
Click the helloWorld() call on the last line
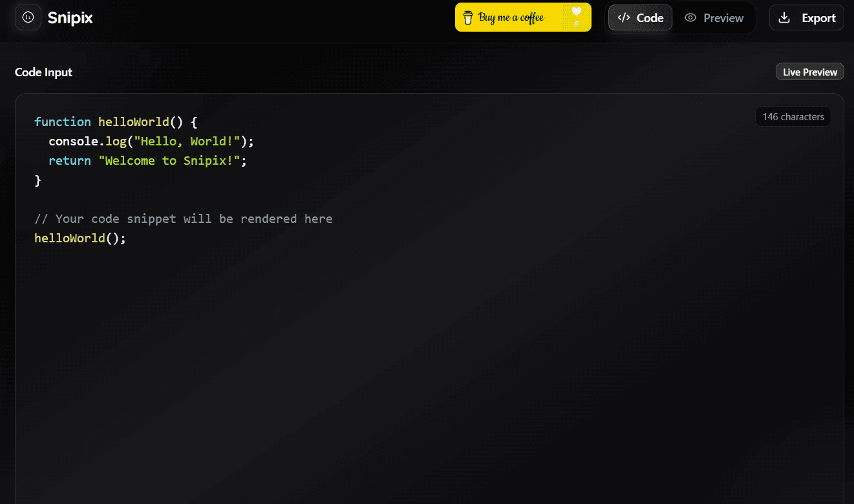click(x=80, y=238)
